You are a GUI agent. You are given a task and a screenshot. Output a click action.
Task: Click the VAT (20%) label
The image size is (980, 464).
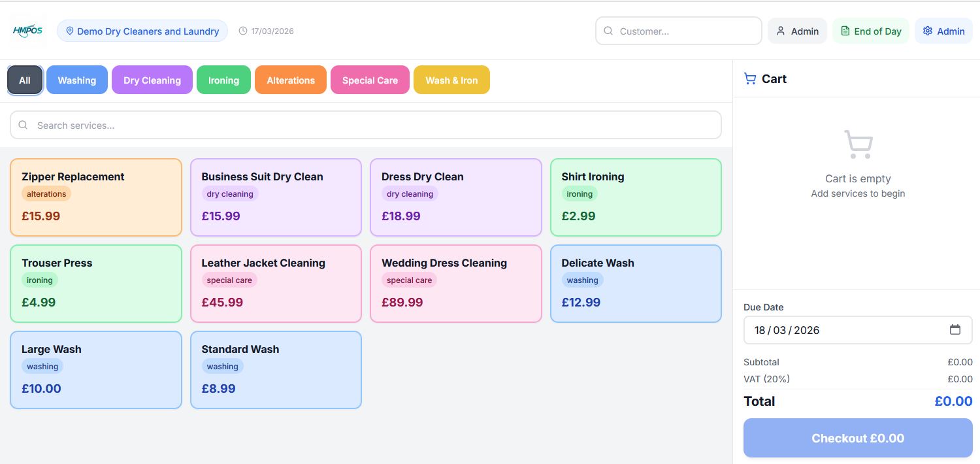click(x=766, y=379)
